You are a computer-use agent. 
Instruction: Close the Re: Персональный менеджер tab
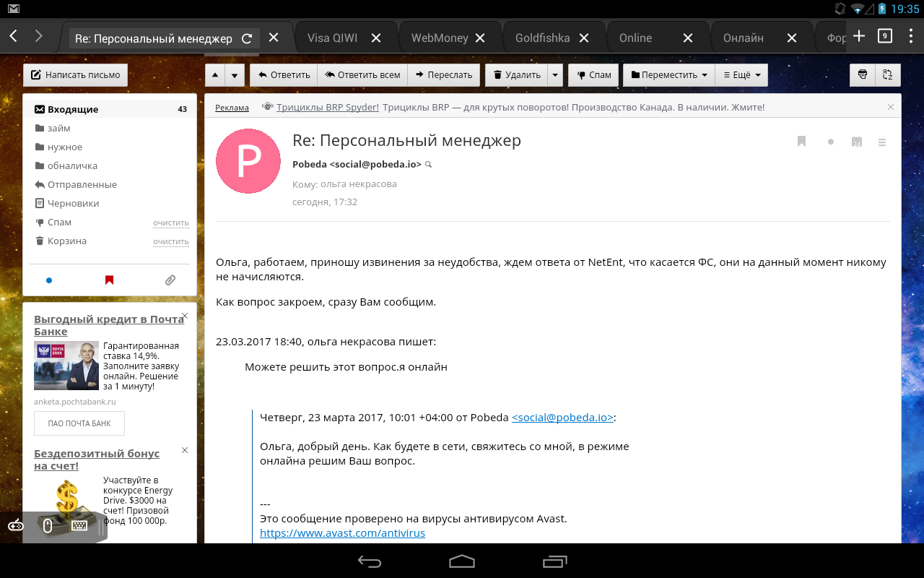274,38
